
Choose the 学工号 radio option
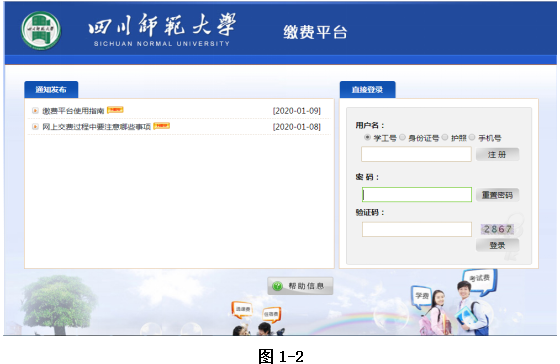367,137
